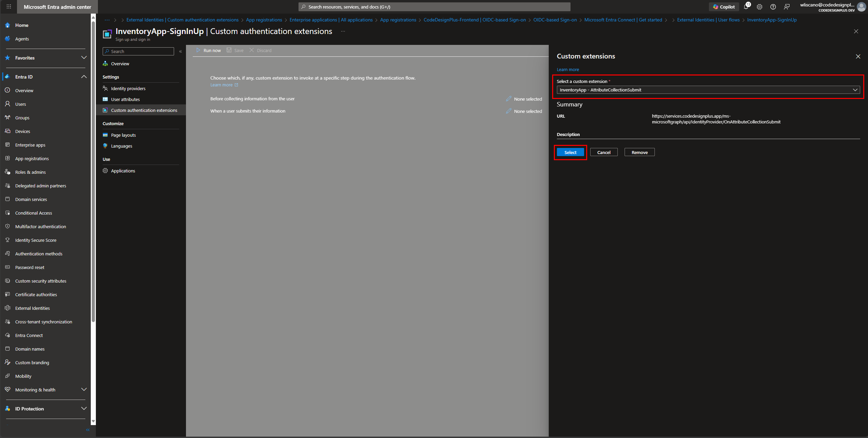This screenshot has height=438, width=868.
Task: Open Enterprise apps in sidebar
Action: click(x=30, y=145)
